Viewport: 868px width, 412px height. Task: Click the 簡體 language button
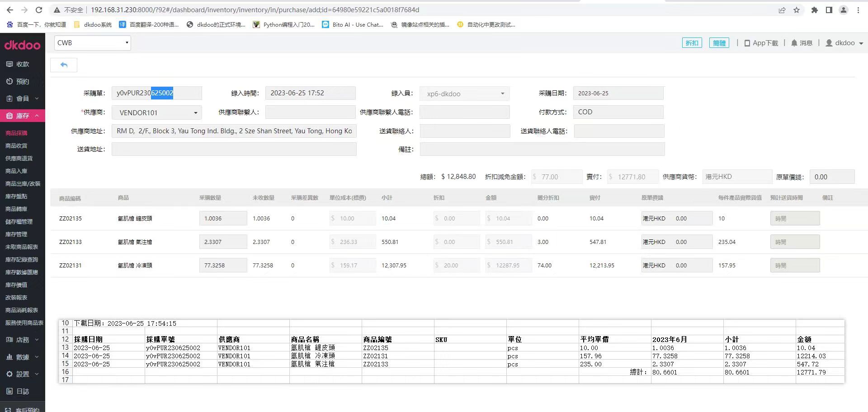[719, 43]
